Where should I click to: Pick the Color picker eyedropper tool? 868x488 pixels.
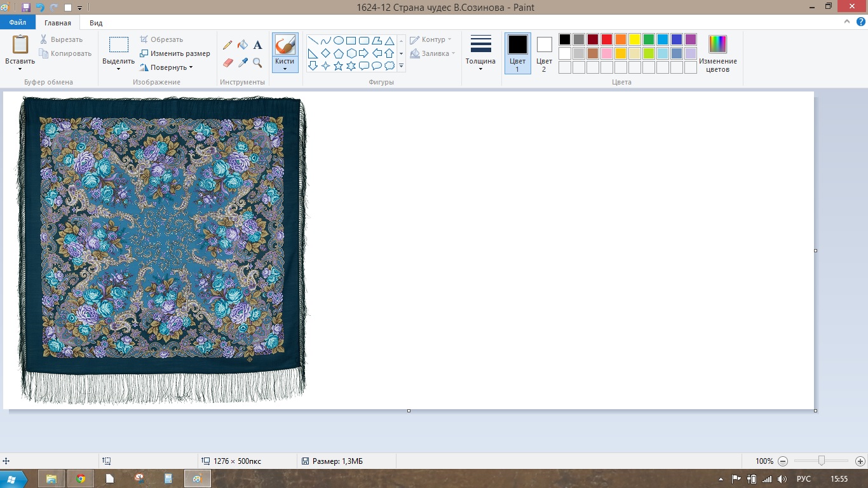pyautogui.click(x=242, y=62)
